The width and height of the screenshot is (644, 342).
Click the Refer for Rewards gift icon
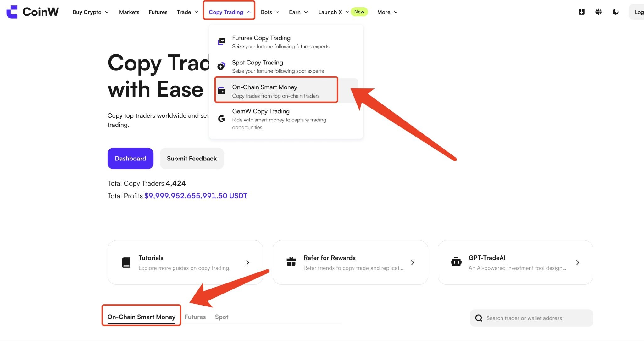(x=291, y=262)
